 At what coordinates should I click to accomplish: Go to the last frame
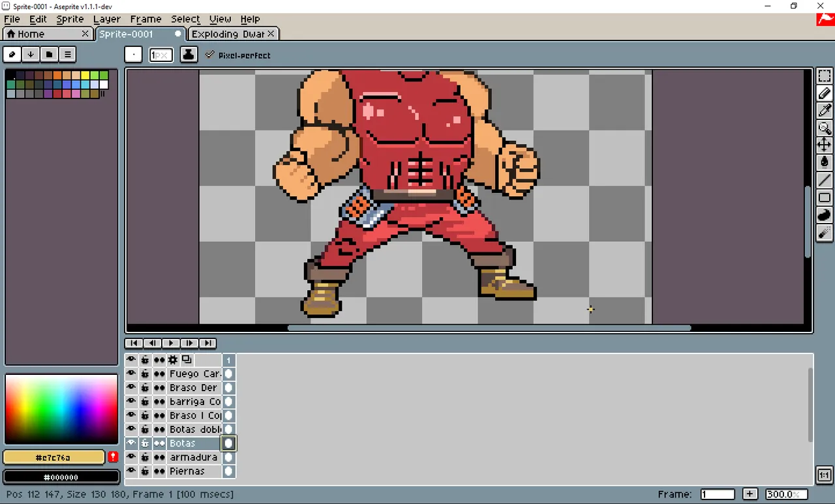pos(207,343)
